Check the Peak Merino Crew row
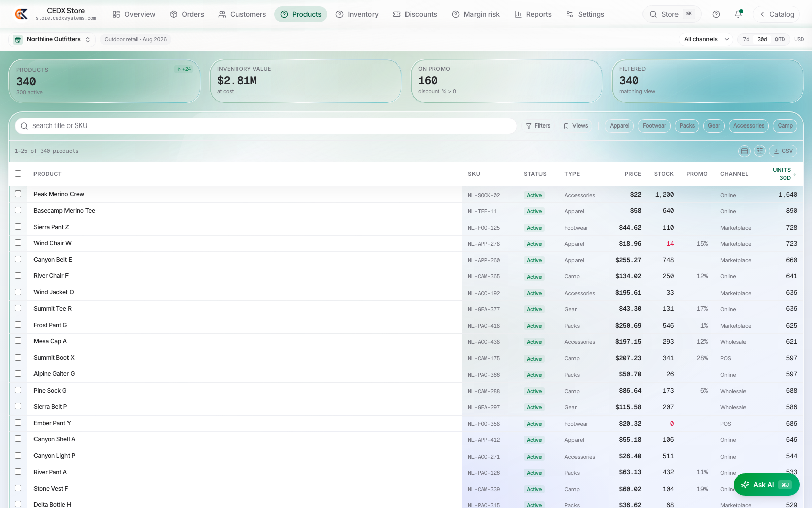Viewport: 812px width, 508px height. [18, 194]
